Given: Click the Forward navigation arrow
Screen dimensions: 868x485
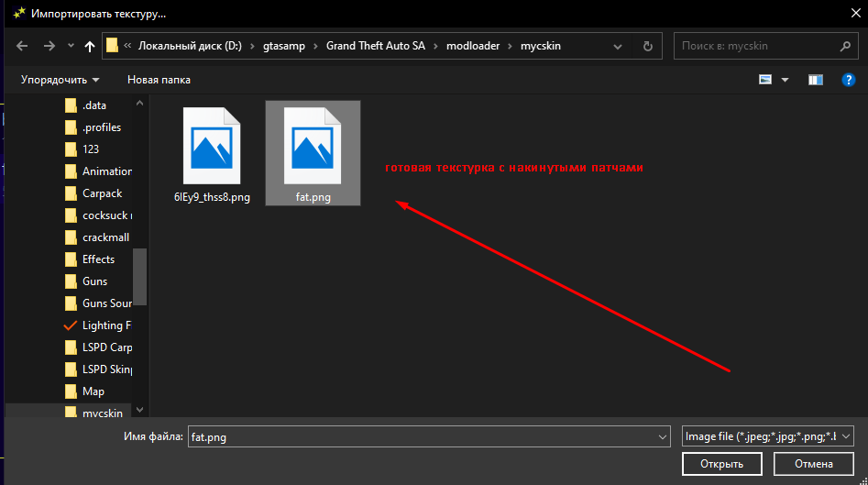Looking at the screenshot, I should click(x=49, y=46).
